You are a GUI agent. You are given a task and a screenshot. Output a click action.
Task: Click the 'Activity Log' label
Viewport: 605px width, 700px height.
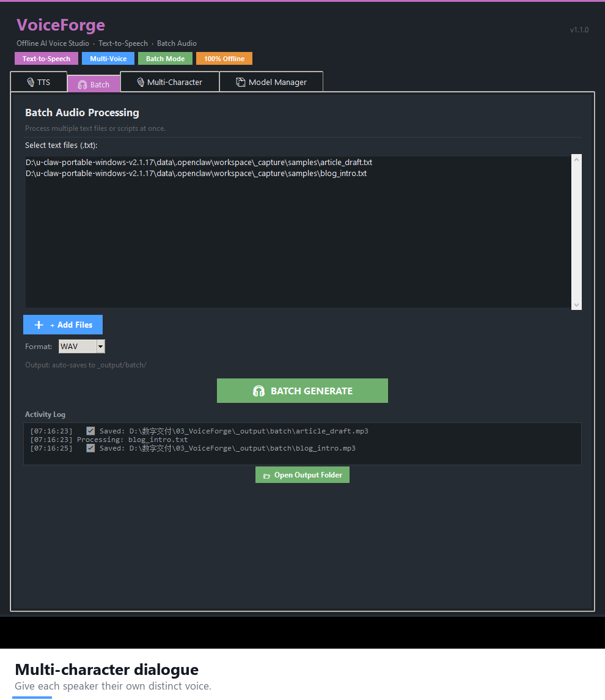[x=45, y=414]
